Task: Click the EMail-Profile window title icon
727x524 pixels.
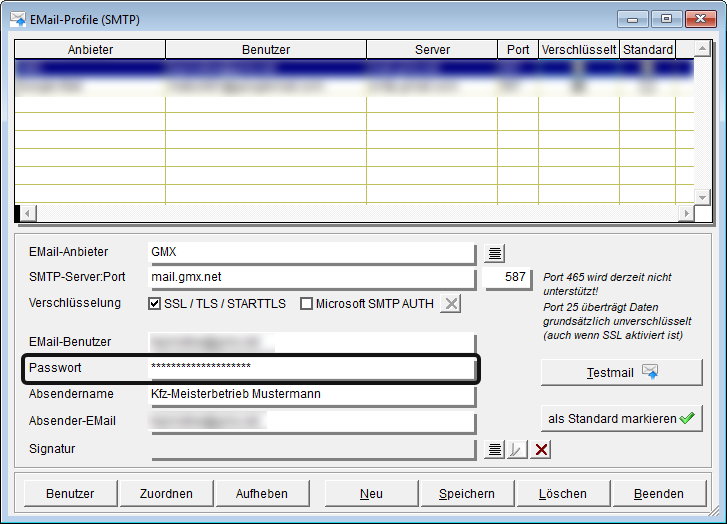Action: click(x=18, y=19)
